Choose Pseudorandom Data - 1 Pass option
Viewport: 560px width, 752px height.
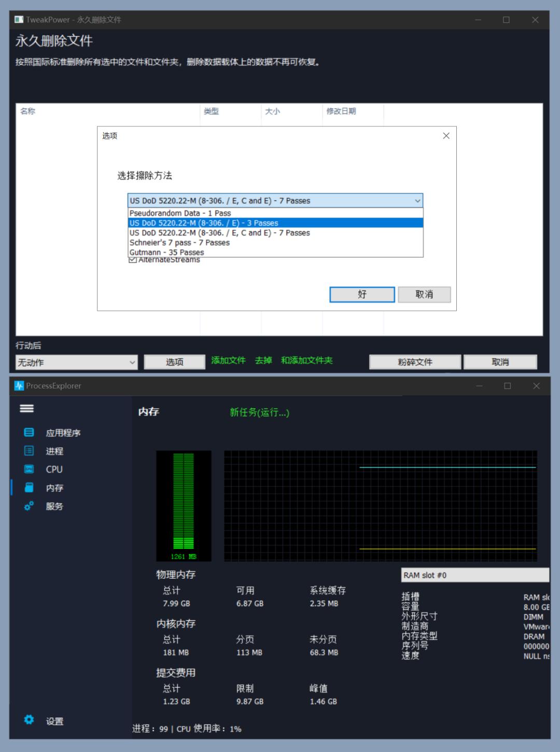pos(180,213)
